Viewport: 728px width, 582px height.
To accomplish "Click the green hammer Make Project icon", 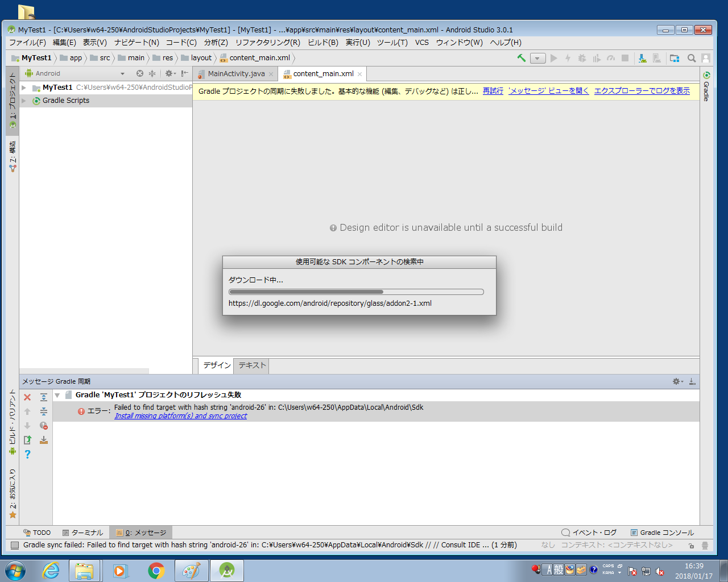I will [x=521, y=58].
